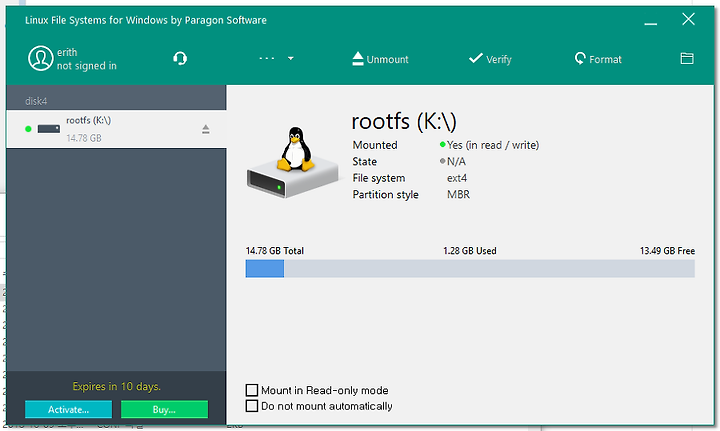Image resolution: width=720 pixels, height=431 pixels.
Task: Click the Activate... button
Action: (x=68, y=409)
